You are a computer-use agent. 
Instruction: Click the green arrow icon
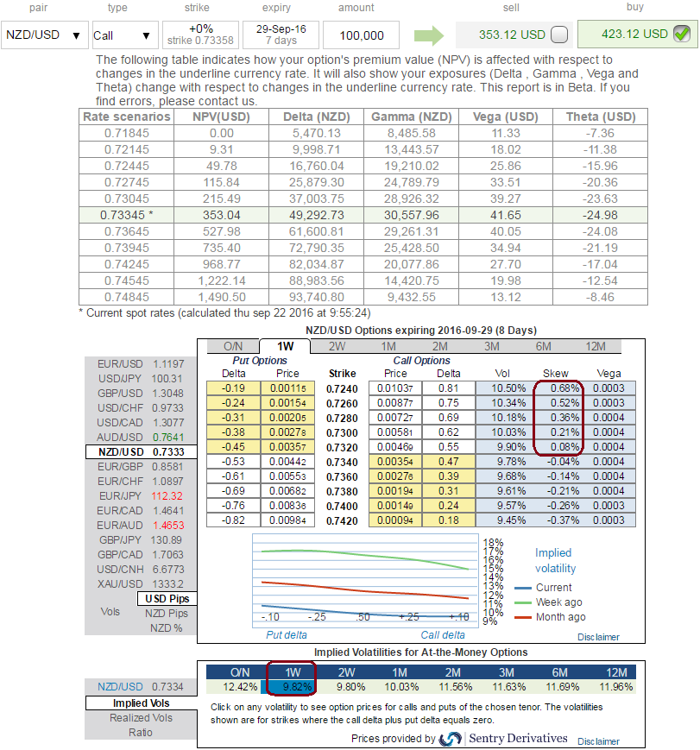[427, 35]
